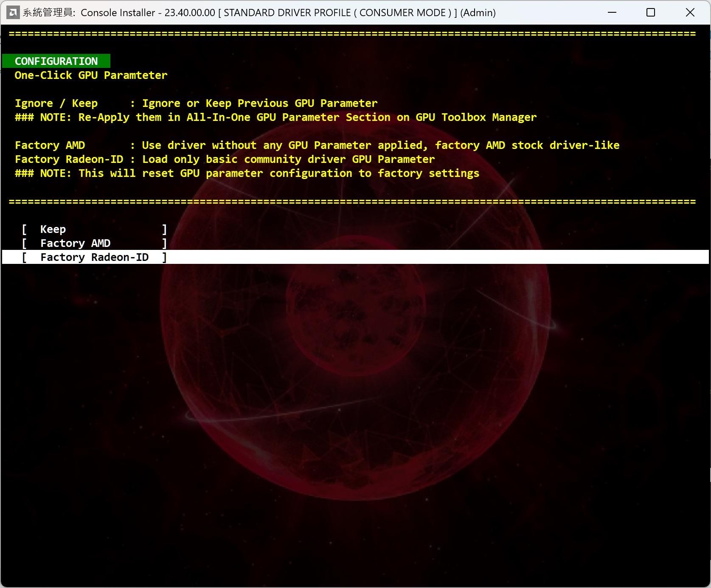711x588 pixels.
Task: Minimize the Console Installer window
Action: (x=612, y=13)
